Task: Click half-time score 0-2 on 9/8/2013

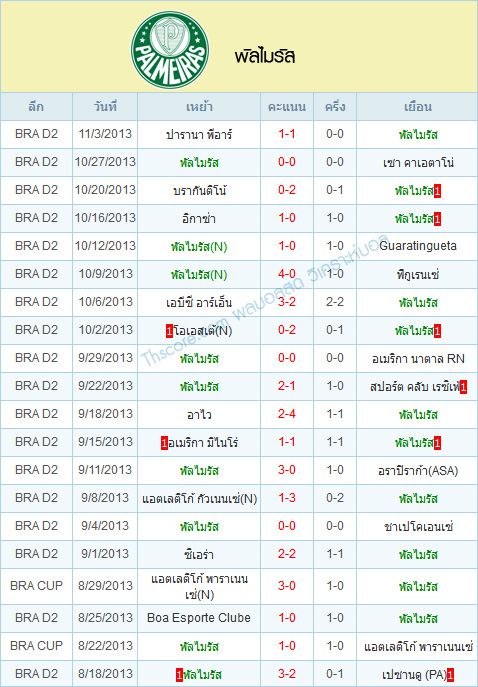Action: [335, 499]
